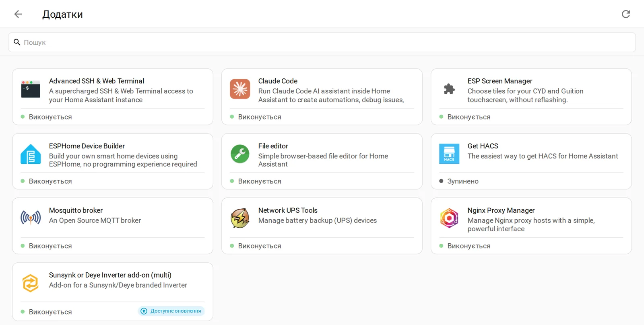The image size is (644, 325).
Task: Select the Nginx Proxy Manager title
Action: pos(501,210)
